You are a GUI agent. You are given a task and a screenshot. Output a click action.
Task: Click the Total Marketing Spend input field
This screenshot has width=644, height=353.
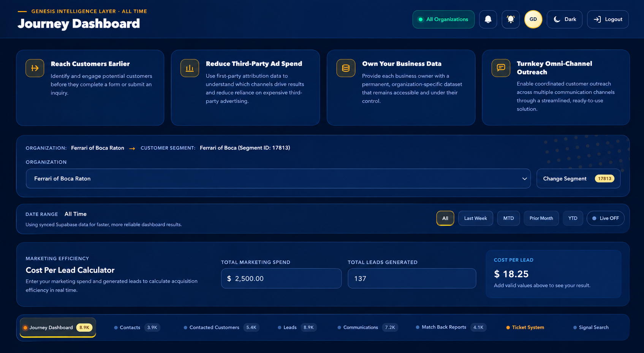281,278
